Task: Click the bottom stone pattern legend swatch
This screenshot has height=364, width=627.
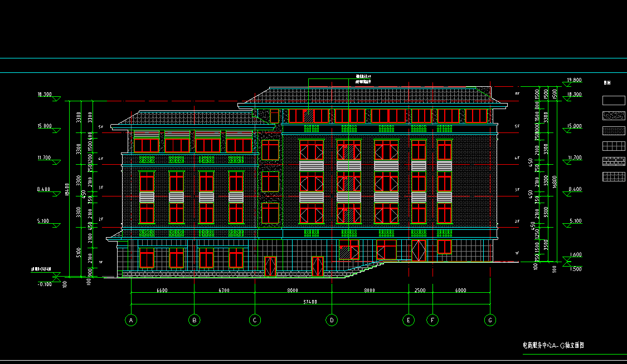Action: (x=614, y=176)
